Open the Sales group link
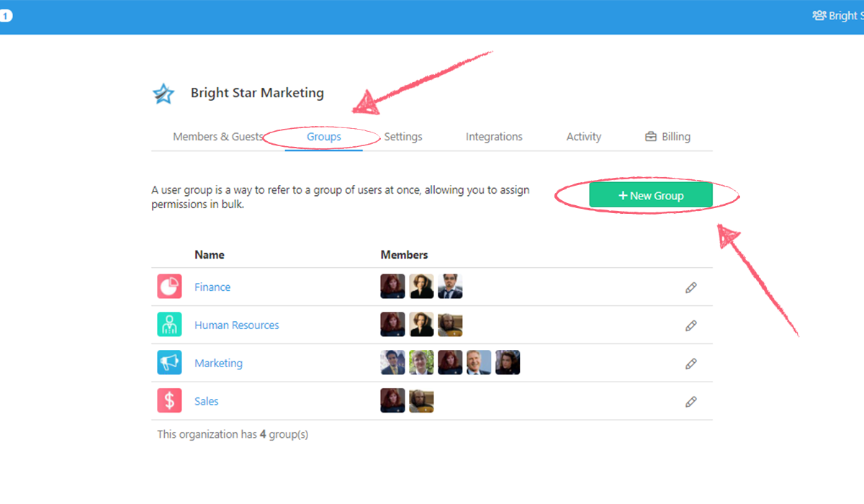The width and height of the screenshot is (864, 504). pyautogui.click(x=207, y=402)
